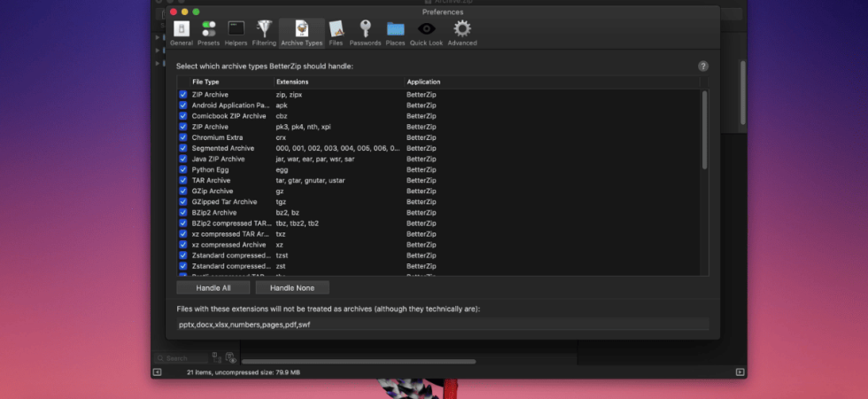Click the Handle None button
The image size is (868, 399).
[x=292, y=288]
